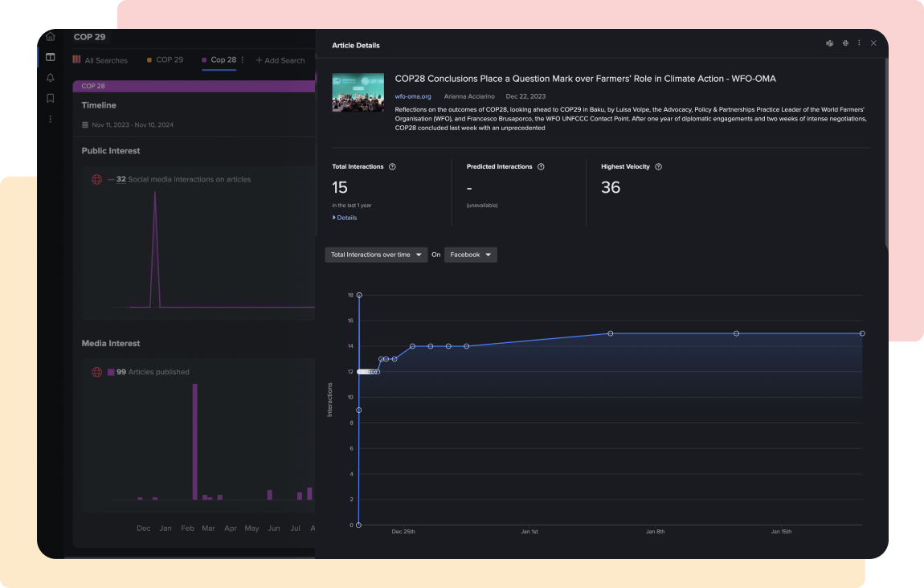Click help icon beside Highest Velocity
The image size is (924, 588).
658,167
